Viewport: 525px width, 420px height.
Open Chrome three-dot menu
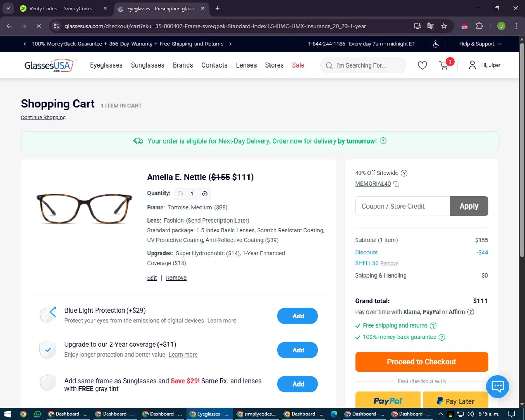(x=516, y=26)
